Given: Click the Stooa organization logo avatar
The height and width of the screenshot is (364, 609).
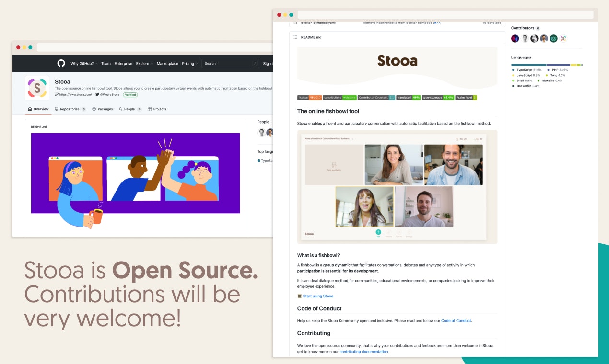Looking at the screenshot, I should 37,88.
